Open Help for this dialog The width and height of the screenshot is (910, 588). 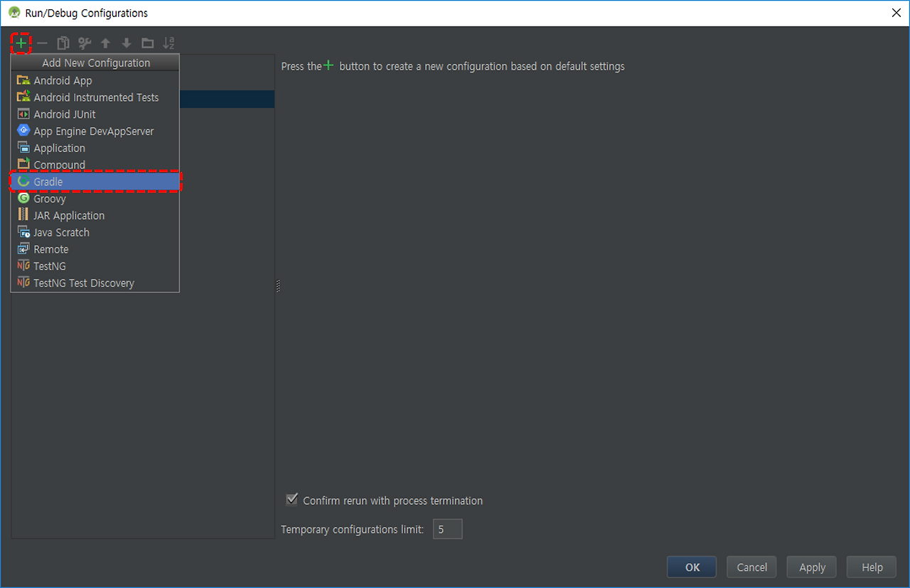pos(872,567)
